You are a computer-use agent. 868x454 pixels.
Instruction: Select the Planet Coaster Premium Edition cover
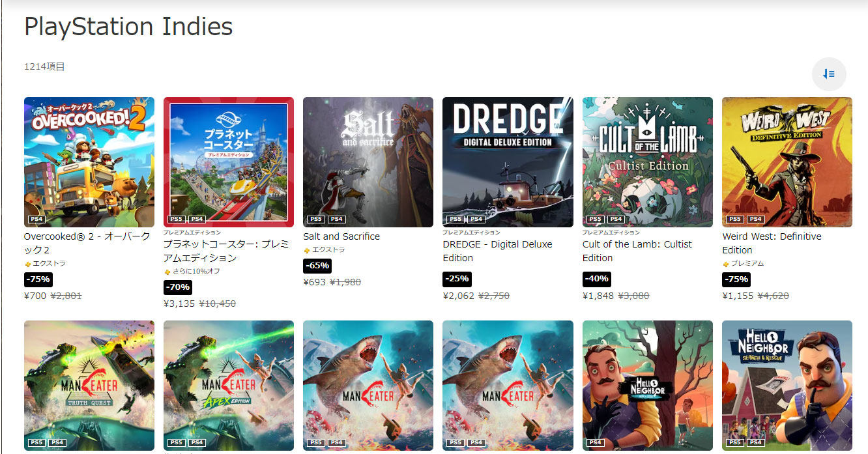pyautogui.click(x=229, y=162)
